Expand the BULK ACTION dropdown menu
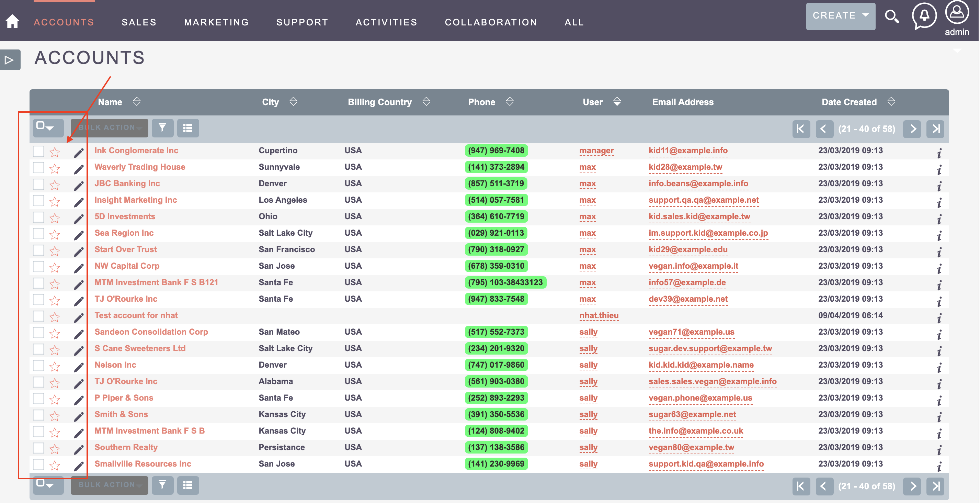The image size is (980, 503). [109, 127]
